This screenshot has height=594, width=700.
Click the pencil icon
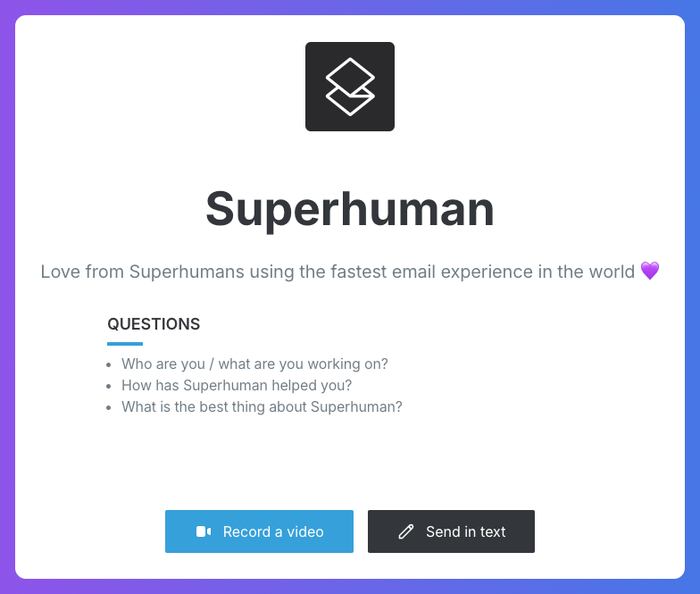point(406,531)
